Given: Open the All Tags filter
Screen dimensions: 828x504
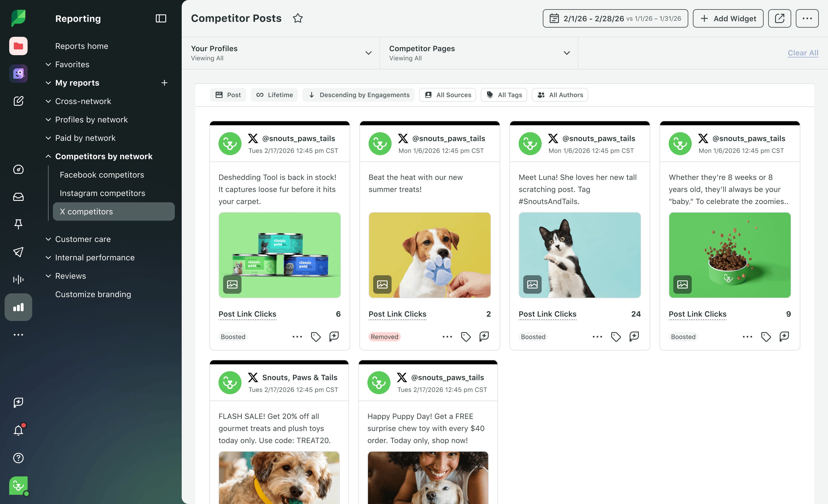Looking at the screenshot, I should [504, 95].
